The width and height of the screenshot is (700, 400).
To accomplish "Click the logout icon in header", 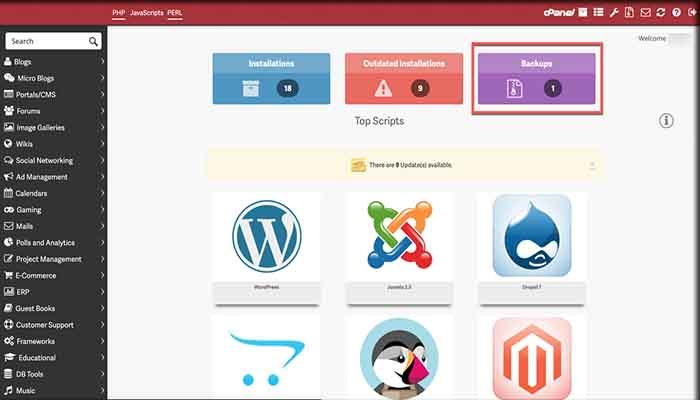I will click(692, 12).
